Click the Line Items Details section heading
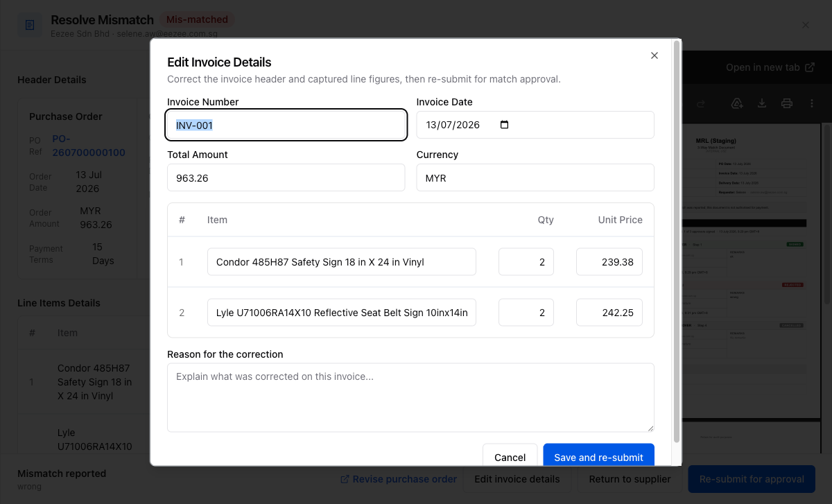832x504 pixels. [59, 303]
